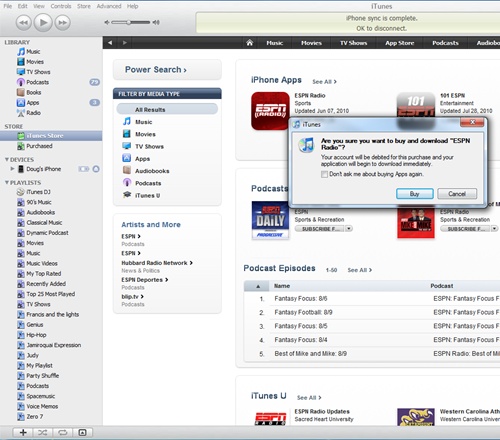Open iTunes DJ playlist
The image size is (500, 440).
[38, 192]
